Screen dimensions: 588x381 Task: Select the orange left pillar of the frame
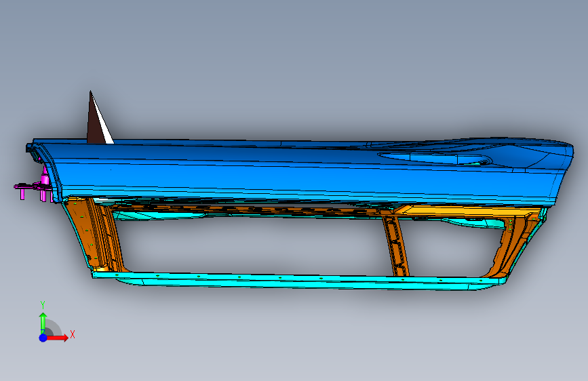point(96,235)
